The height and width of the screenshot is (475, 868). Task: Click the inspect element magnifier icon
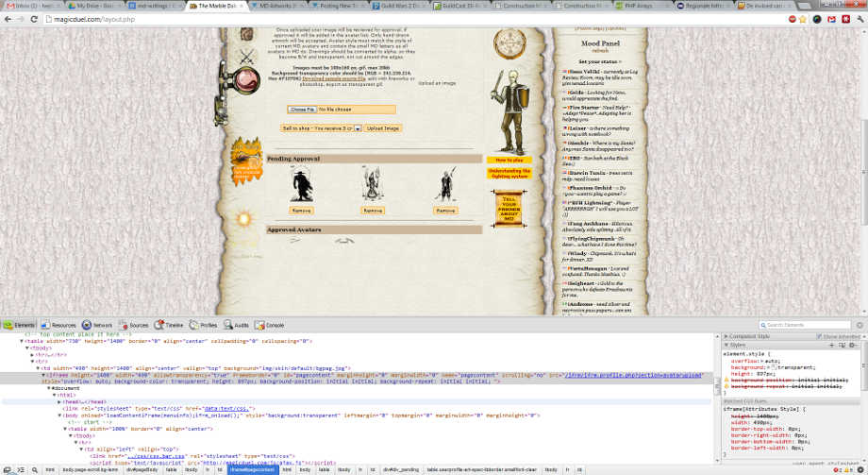click(x=34, y=470)
